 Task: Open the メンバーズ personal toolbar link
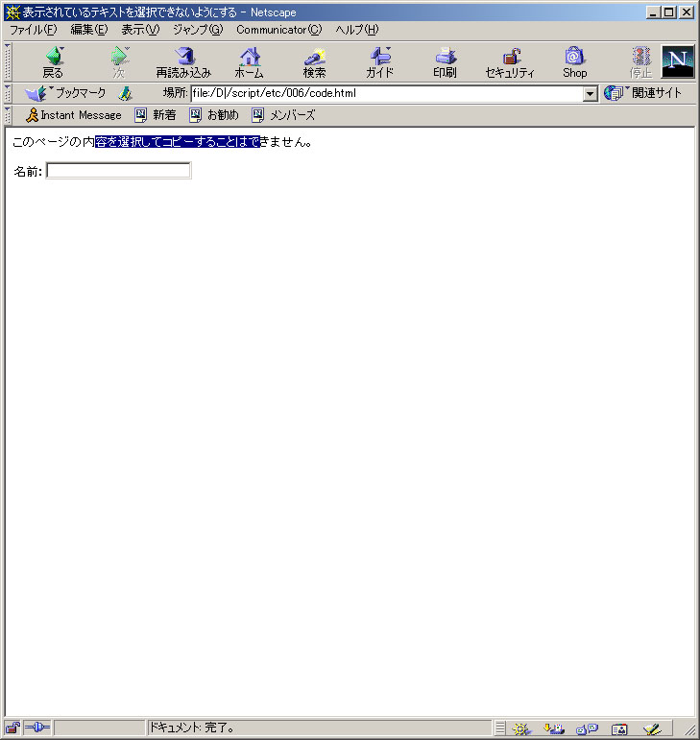pos(283,115)
